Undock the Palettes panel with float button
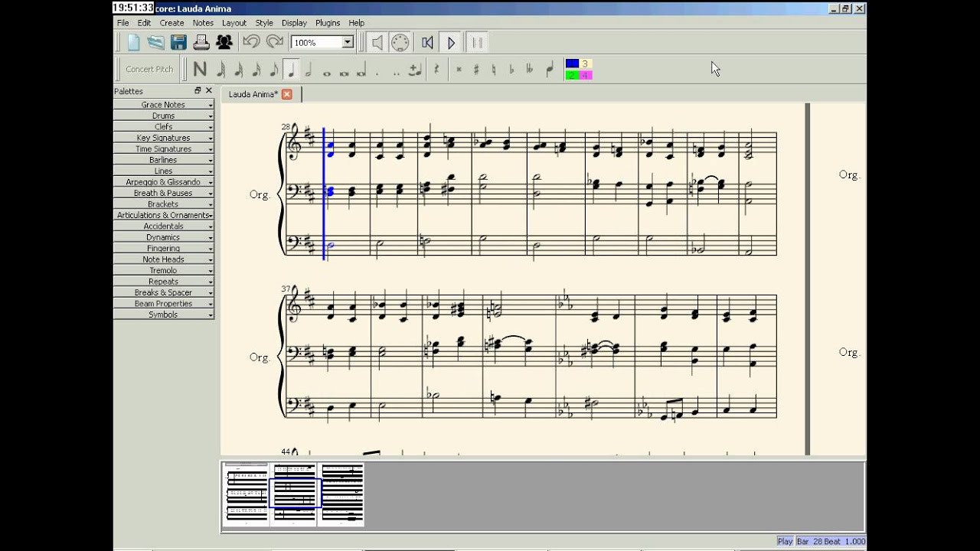Screen dimensions: 980x551 tap(198, 90)
